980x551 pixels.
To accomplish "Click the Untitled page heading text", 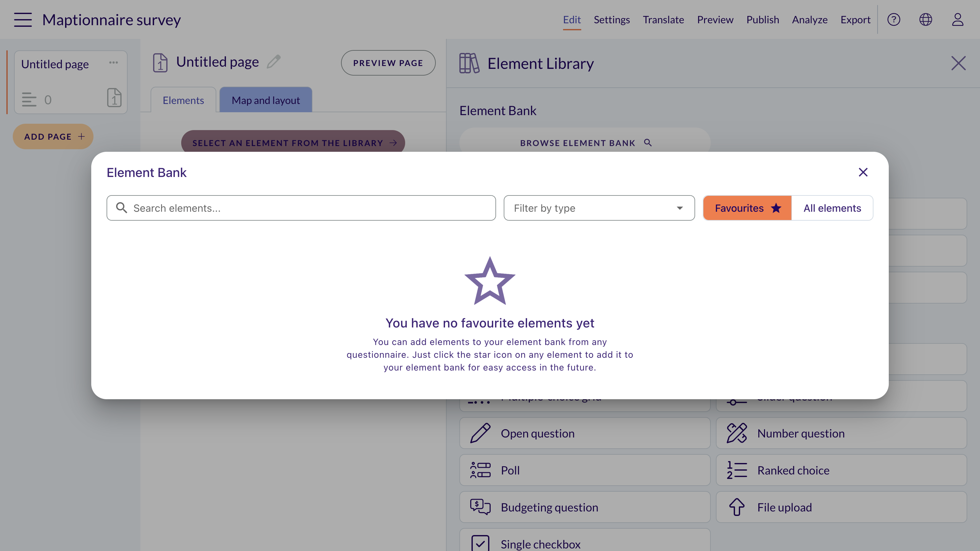I will coord(218,62).
